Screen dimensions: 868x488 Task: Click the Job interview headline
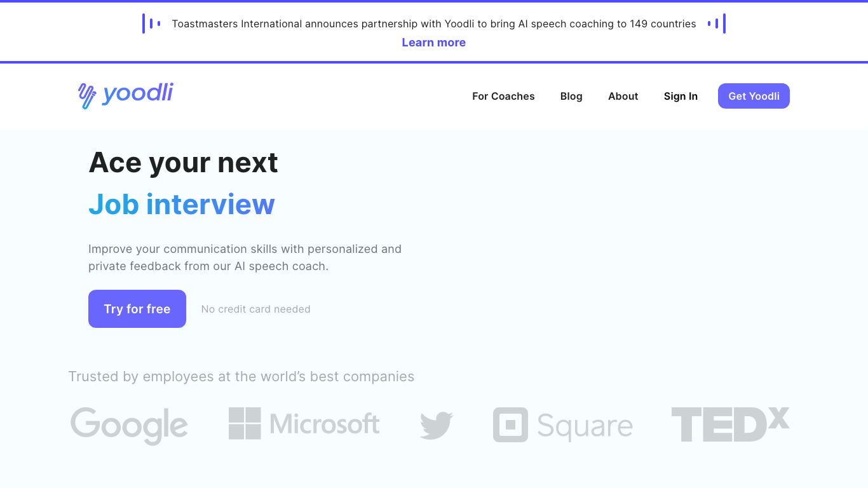(182, 205)
